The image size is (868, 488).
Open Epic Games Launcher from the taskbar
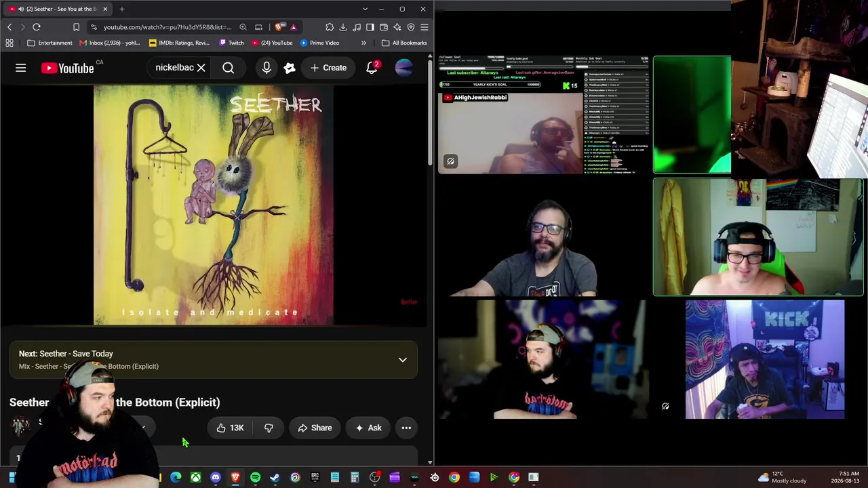315,477
